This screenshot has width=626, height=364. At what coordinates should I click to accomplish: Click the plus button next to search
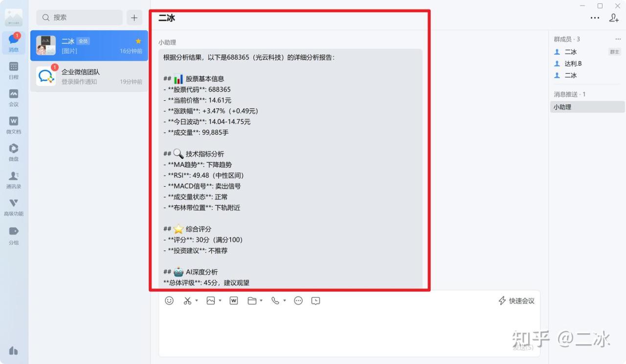[134, 18]
